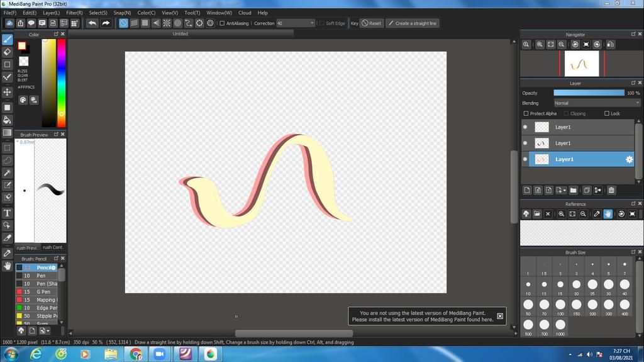Click the Redo arrow in toolbar
Screen dimensions: 644x362
pyautogui.click(x=106, y=23)
